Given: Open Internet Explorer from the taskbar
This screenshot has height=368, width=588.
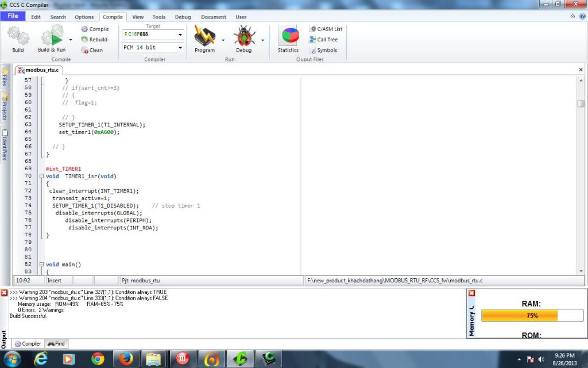Looking at the screenshot, I should point(41,359).
